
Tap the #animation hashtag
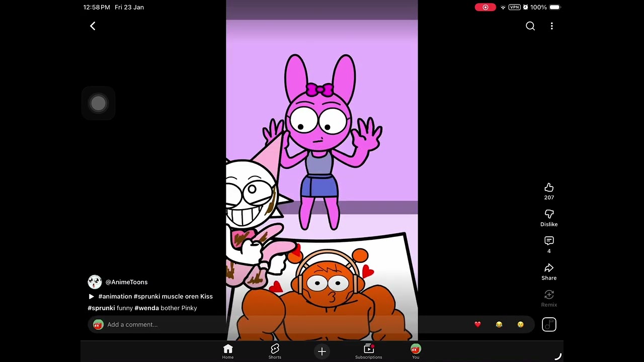115,297
